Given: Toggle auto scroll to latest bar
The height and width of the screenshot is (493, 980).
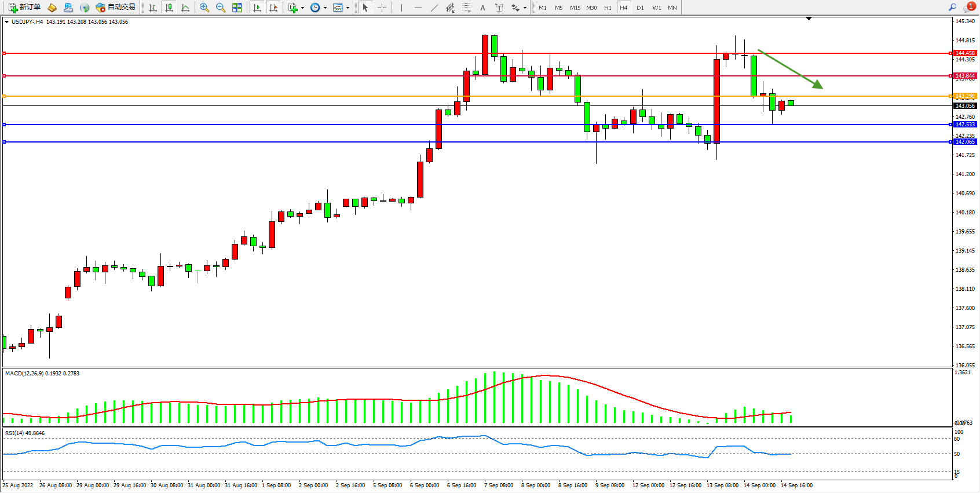Looking at the screenshot, I should pos(257,8).
